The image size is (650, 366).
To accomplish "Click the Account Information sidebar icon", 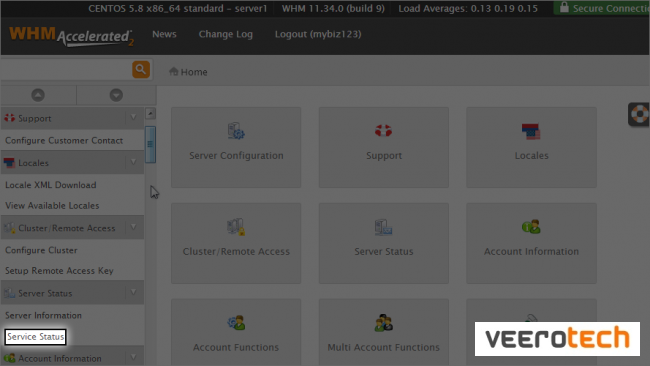I will 9,358.
